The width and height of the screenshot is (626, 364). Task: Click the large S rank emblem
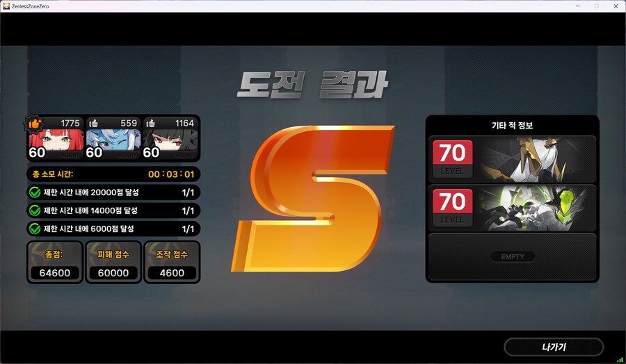coord(312,199)
